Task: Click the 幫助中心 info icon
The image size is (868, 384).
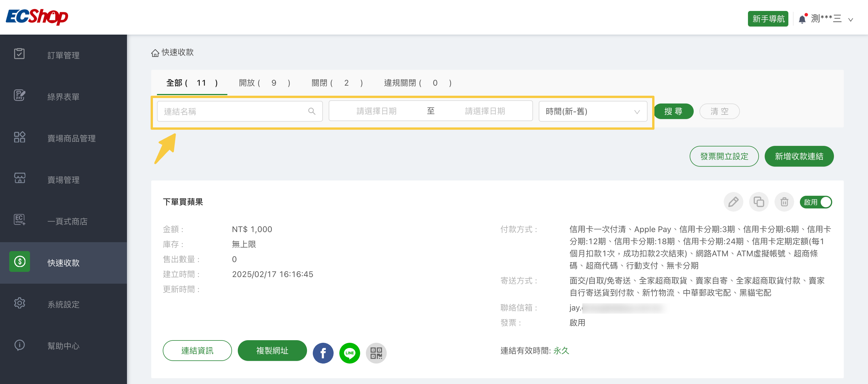Action: [x=19, y=345]
